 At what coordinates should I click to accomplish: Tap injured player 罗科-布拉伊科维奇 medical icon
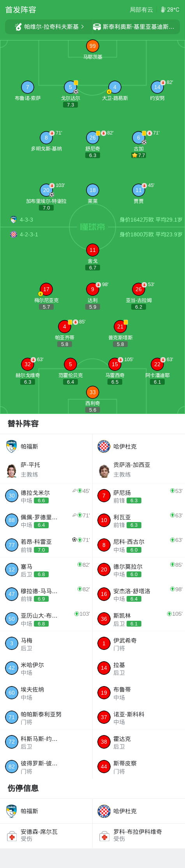[x=104, y=836]
